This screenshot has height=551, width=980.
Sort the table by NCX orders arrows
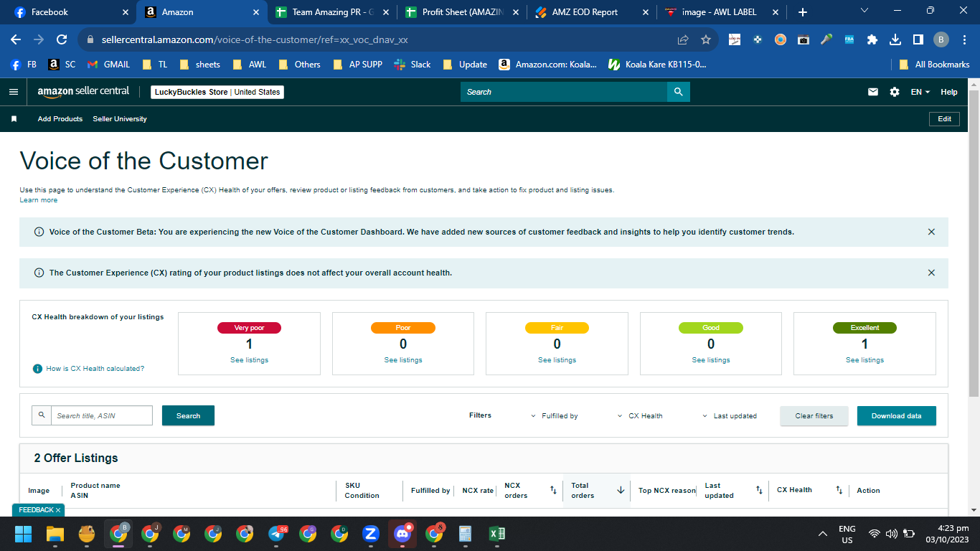[553, 490]
